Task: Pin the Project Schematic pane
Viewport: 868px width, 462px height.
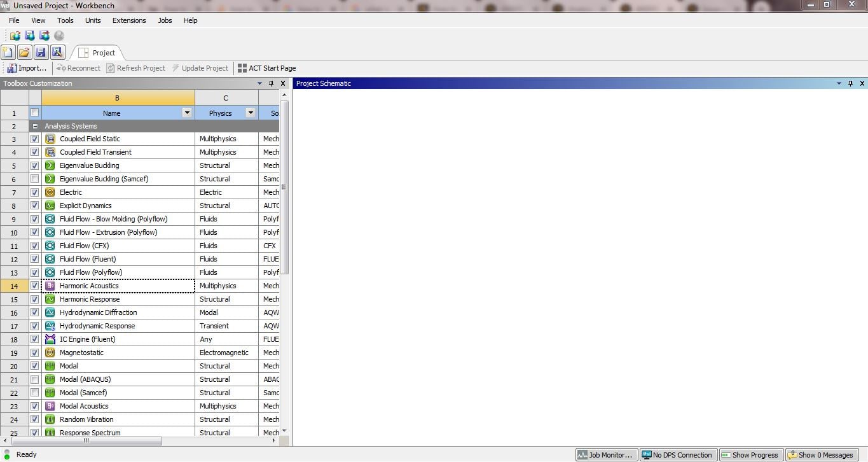Action: (851, 83)
